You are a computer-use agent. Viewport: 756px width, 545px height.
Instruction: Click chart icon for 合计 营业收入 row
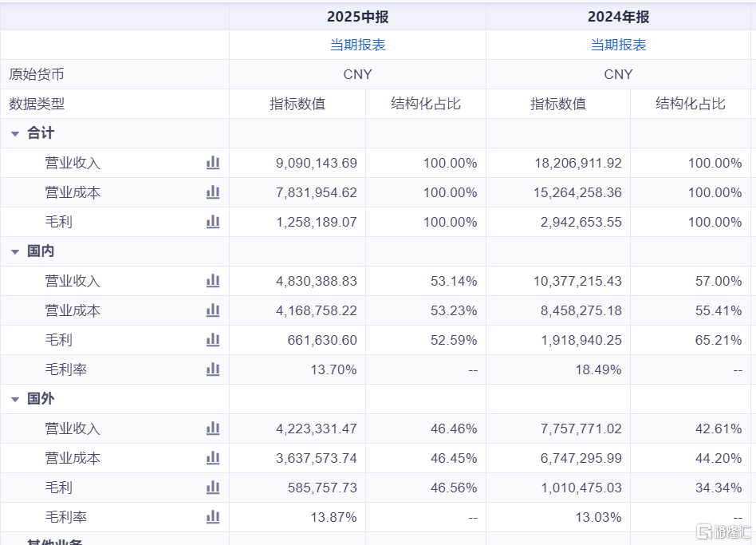[213, 163]
